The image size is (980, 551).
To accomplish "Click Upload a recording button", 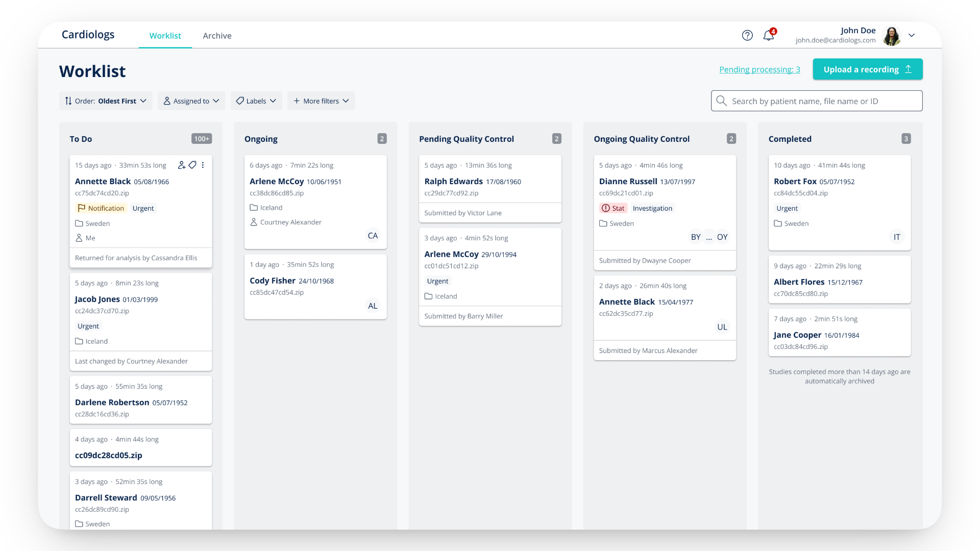I will [x=867, y=69].
